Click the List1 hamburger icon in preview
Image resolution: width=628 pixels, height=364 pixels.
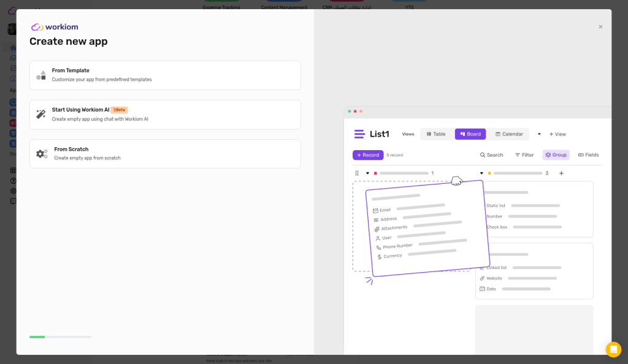click(x=359, y=134)
